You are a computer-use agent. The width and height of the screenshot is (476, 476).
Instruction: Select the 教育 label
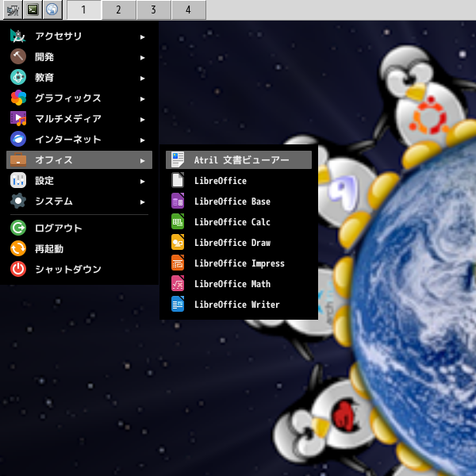click(x=44, y=78)
